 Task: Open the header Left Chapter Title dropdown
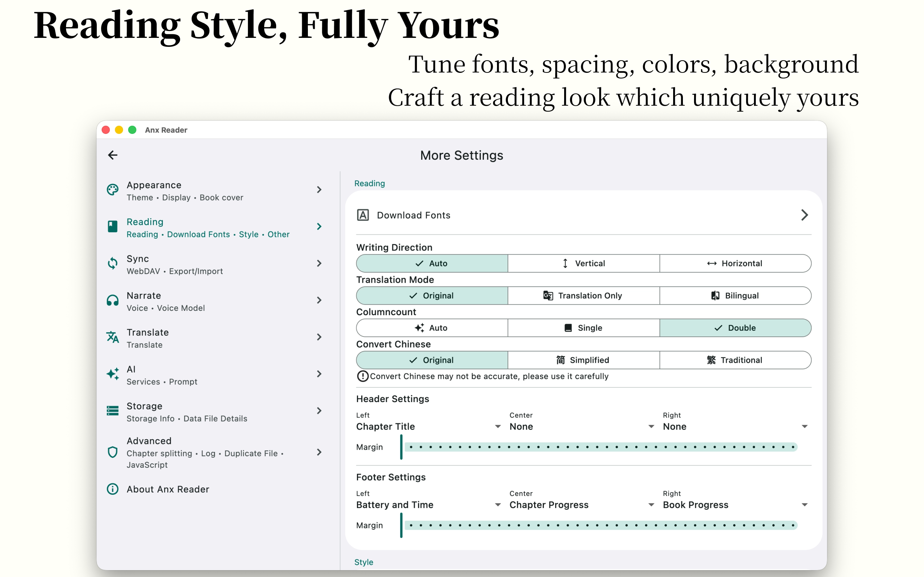click(428, 426)
